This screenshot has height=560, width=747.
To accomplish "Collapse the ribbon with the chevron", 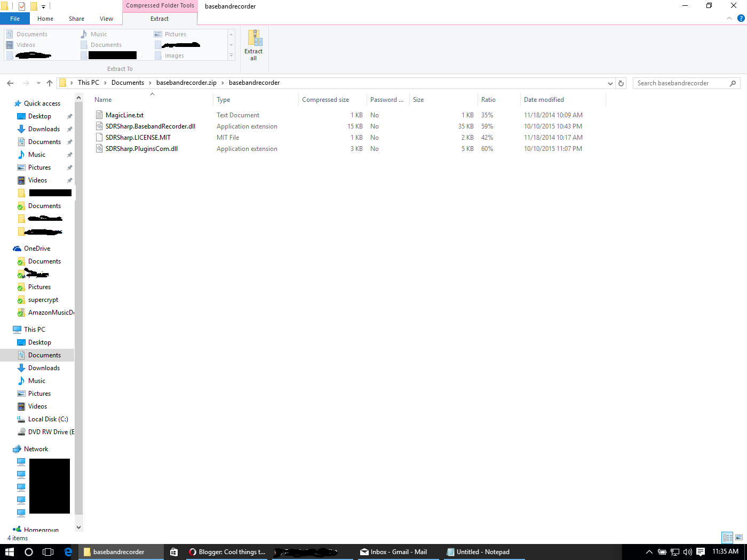I will 729,18.
